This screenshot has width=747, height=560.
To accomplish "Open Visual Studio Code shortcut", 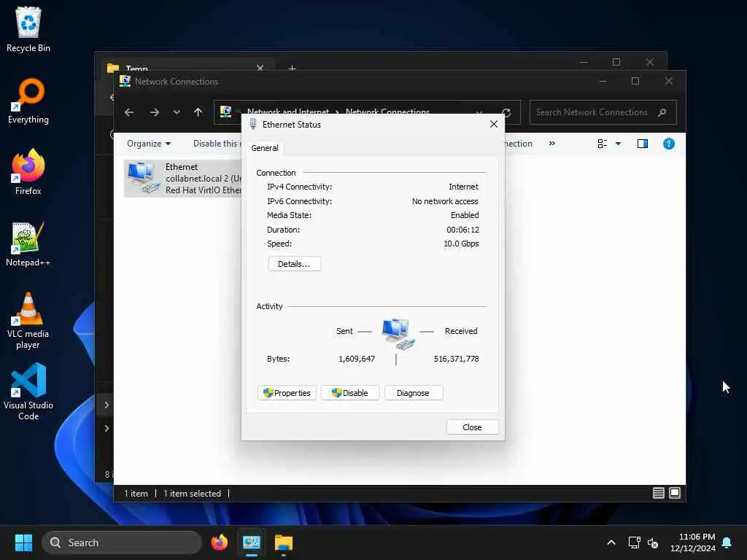I will pyautogui.click(x=28, y=392).
